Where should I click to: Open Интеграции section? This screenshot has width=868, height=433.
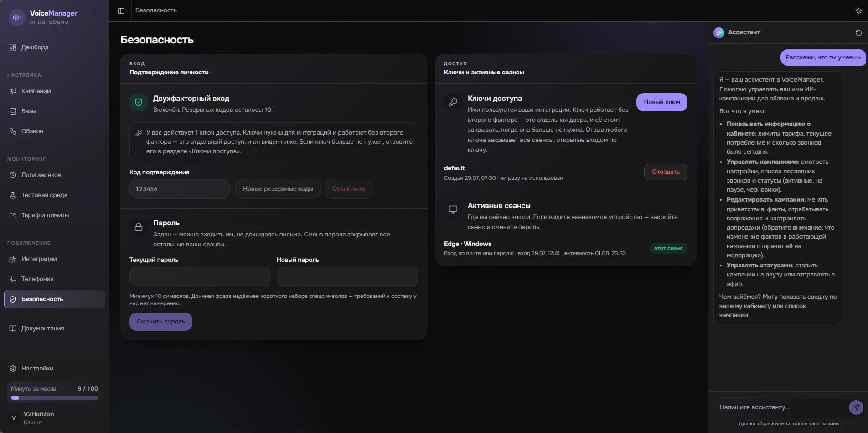click(54, 259)
